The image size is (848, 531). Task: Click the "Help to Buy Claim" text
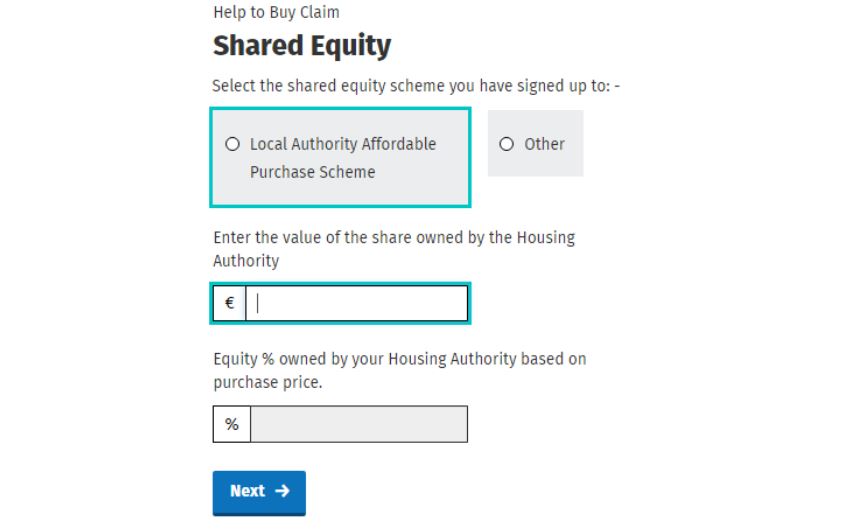tap(276, 13)
